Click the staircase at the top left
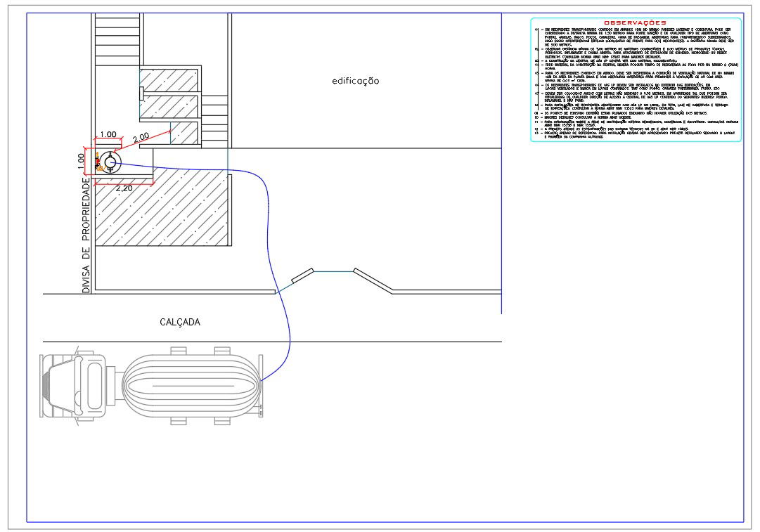Screen dimensions: 760x532 coord(118,31)
